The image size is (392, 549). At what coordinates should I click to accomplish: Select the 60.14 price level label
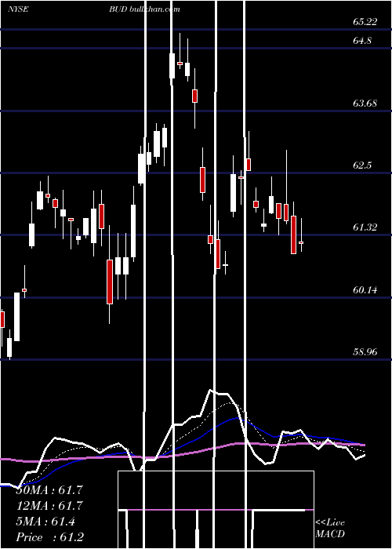(x=365, y=290)
